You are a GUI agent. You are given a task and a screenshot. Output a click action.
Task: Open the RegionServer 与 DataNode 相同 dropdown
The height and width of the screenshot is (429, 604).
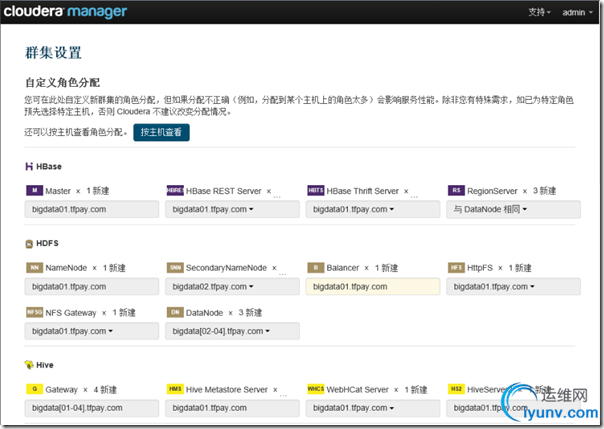point(513,209)
